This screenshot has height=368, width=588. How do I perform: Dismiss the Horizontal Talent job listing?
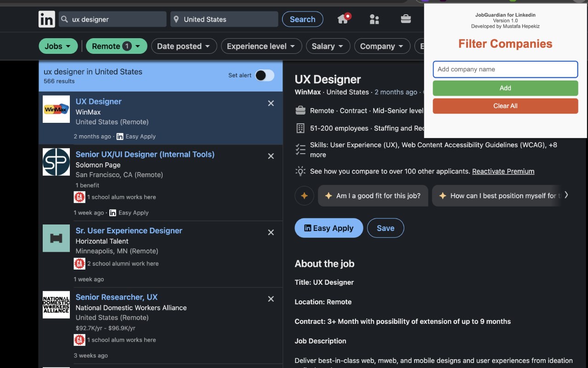coord(271,233)
